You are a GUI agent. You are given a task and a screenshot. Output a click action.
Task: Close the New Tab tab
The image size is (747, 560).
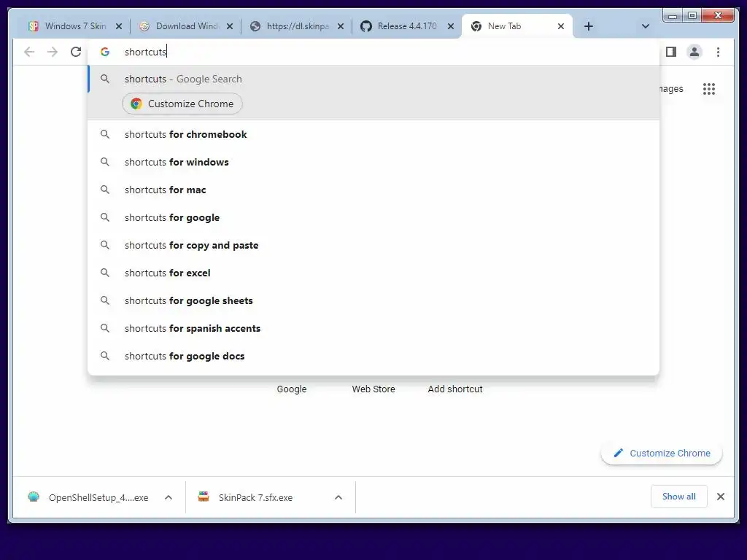(x=561, y=26)
